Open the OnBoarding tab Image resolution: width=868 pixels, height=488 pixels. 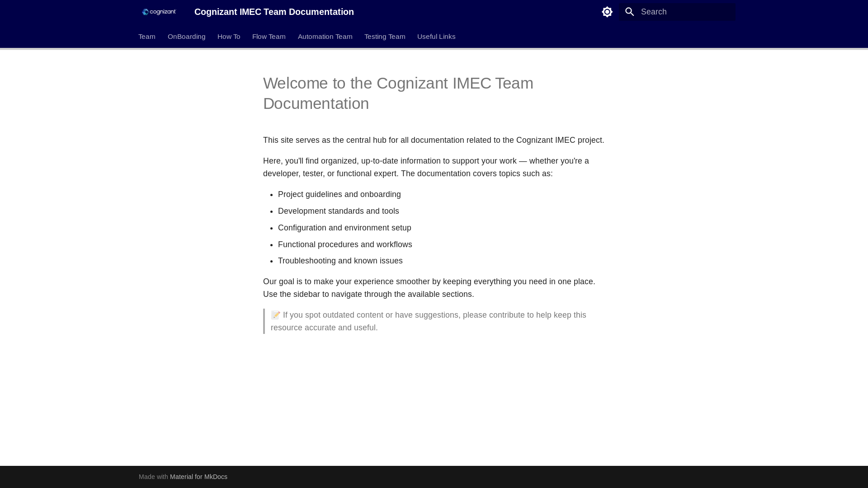point(187,37)
